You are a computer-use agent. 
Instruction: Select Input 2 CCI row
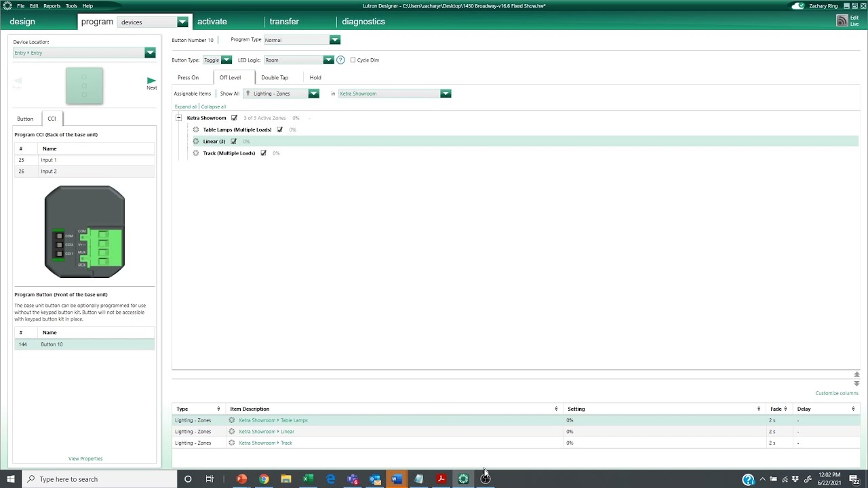point(84,171)
